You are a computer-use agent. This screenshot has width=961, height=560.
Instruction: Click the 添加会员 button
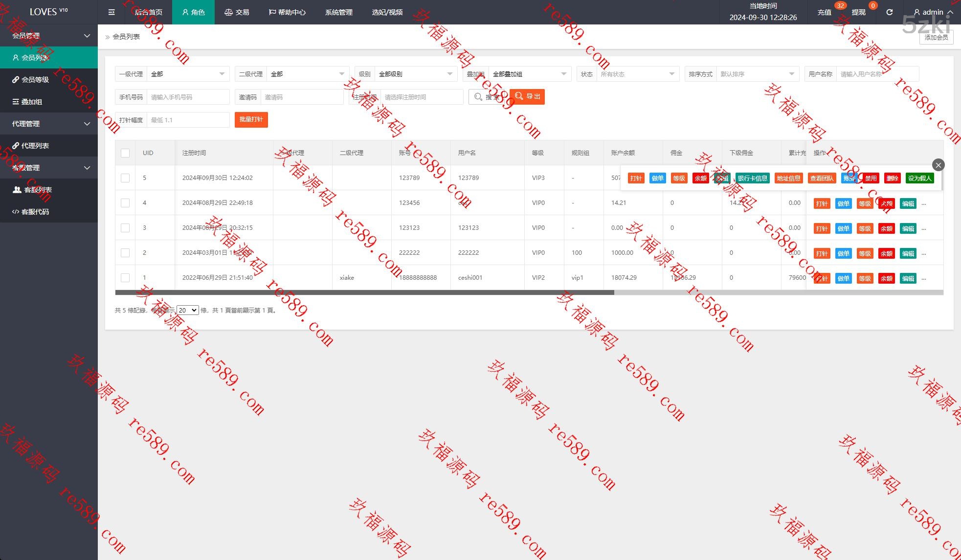[x=936, y=38]
